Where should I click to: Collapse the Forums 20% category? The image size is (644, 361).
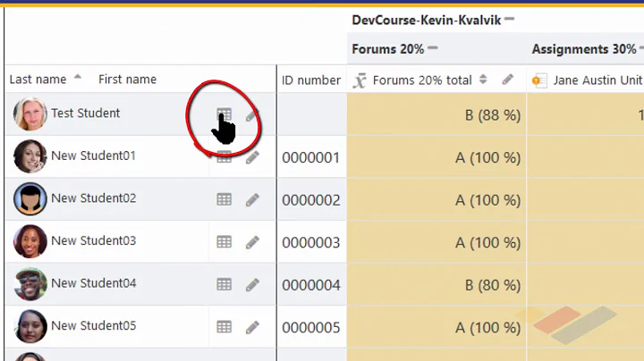tap(433, 48)
